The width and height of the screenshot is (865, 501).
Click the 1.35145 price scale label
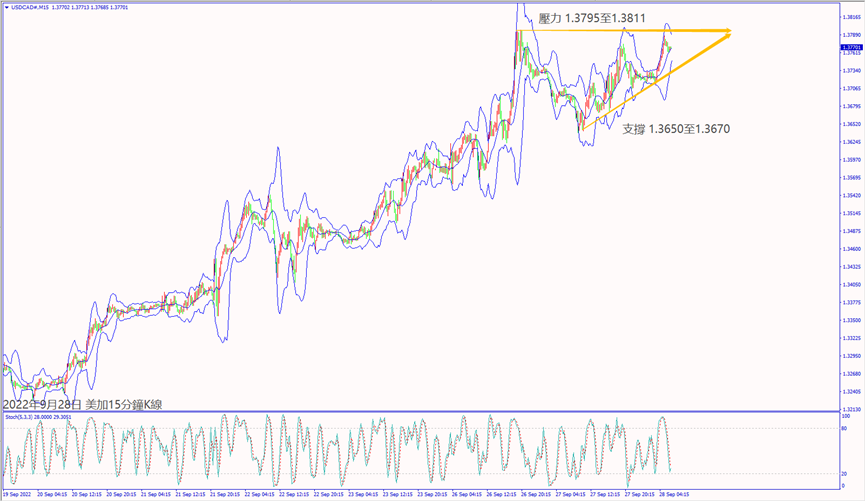[851, 213]
